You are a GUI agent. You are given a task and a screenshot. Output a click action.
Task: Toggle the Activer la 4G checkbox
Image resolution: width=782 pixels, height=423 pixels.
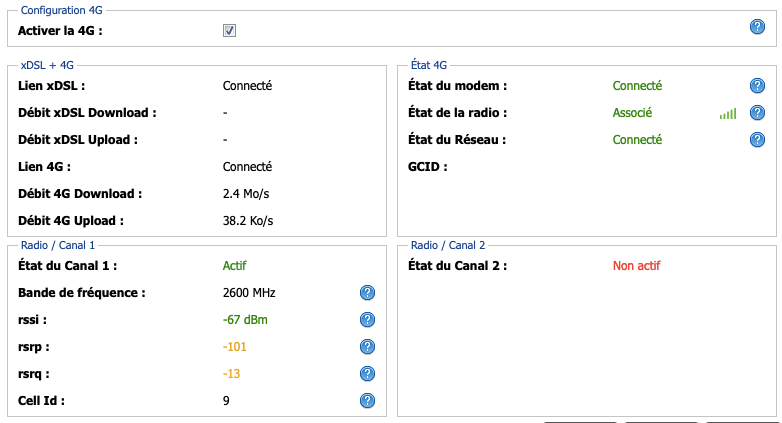pos(229,31)
